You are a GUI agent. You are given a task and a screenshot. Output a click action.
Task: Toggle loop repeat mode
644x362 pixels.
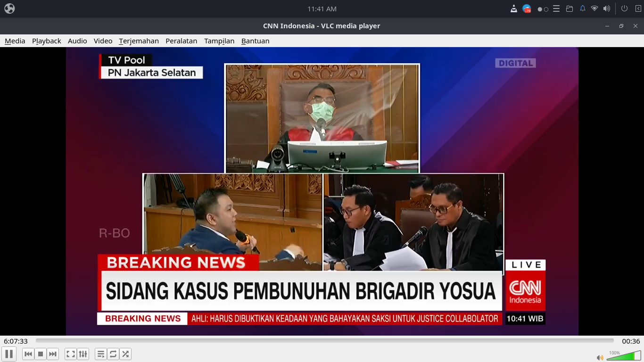[113, 354]
